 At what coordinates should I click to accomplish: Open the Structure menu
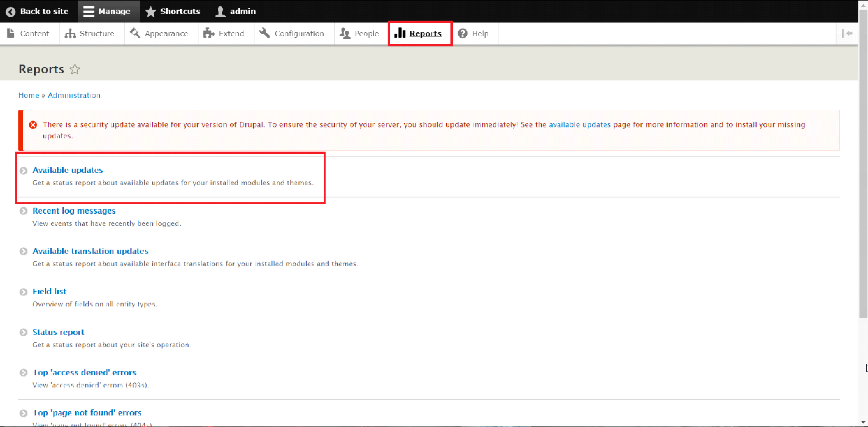(89, 34)
